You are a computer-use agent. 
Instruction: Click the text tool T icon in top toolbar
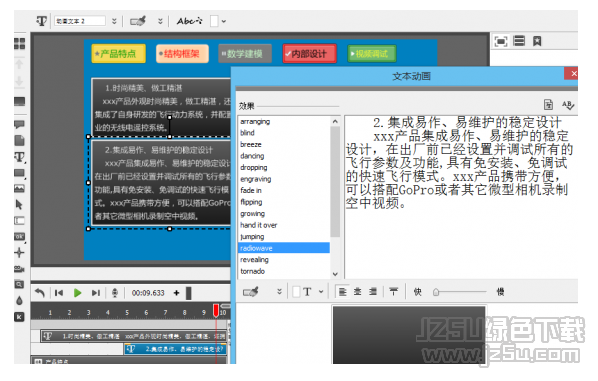[42, 21]
